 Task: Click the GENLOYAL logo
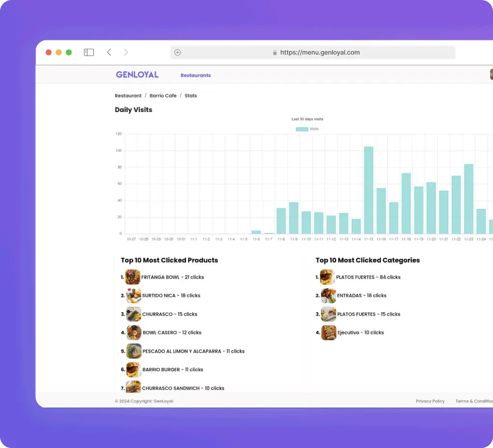point(137,75)
